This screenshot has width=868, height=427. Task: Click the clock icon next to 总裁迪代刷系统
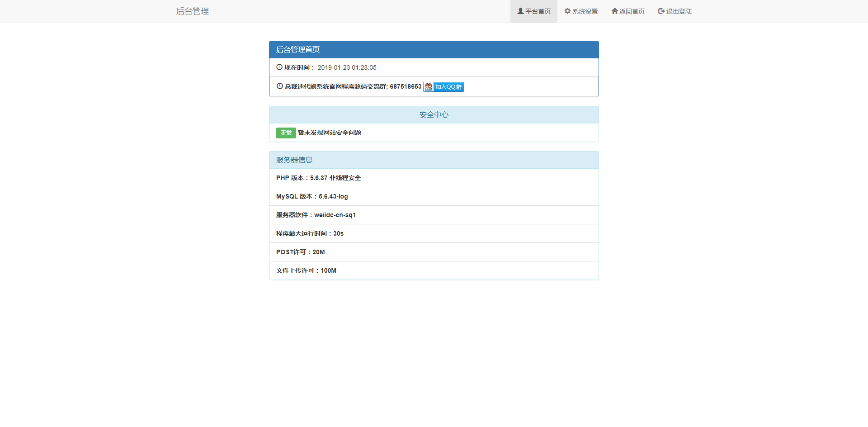[279, 86]
